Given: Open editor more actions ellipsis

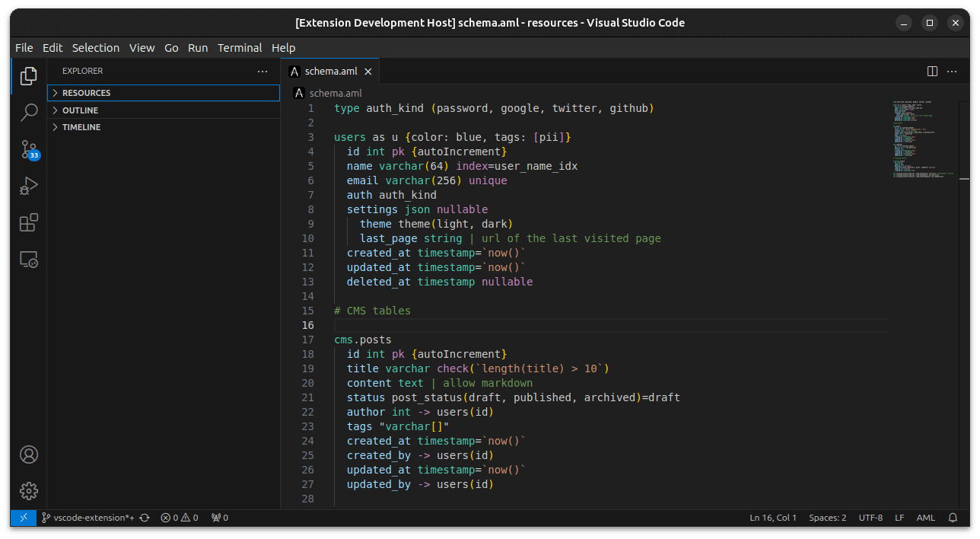Looking at the screenshot, I should pyautogui.click(x=952, y=72).
